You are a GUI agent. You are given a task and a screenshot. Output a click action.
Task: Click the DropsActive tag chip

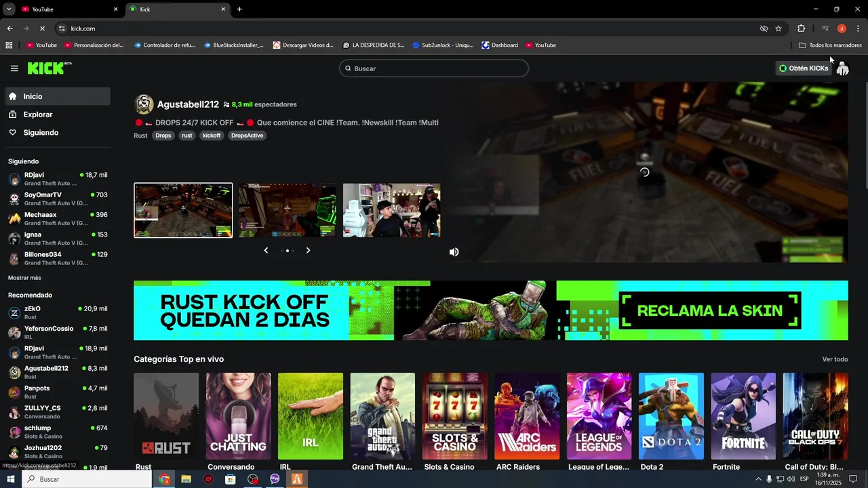[247, 136]
